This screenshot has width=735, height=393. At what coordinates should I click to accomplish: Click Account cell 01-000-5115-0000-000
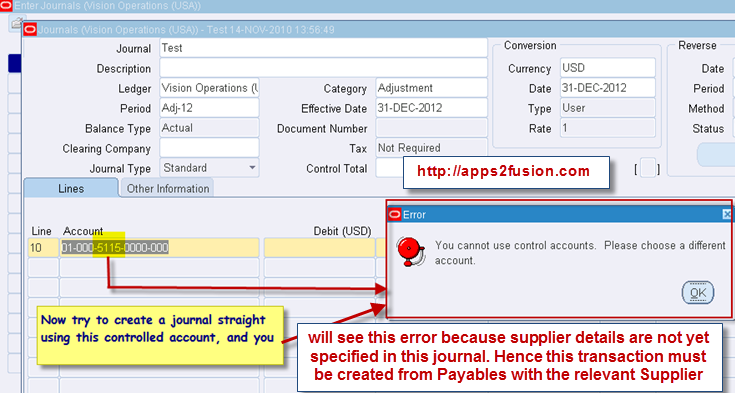point(159,248)
